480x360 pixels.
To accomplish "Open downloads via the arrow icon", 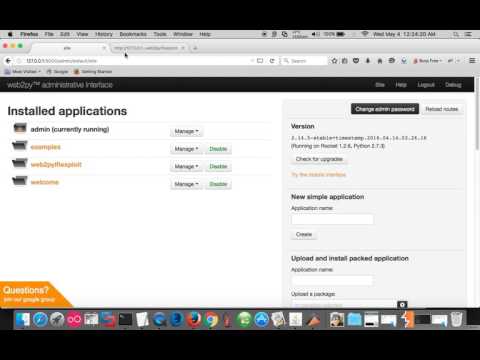I will (368, 61).
